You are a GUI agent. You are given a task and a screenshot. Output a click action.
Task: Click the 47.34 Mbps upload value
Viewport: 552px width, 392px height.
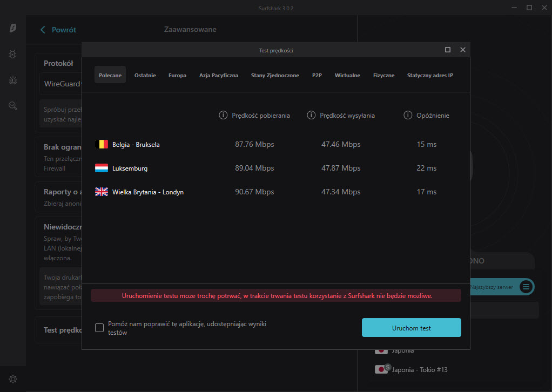coord(341,192)
